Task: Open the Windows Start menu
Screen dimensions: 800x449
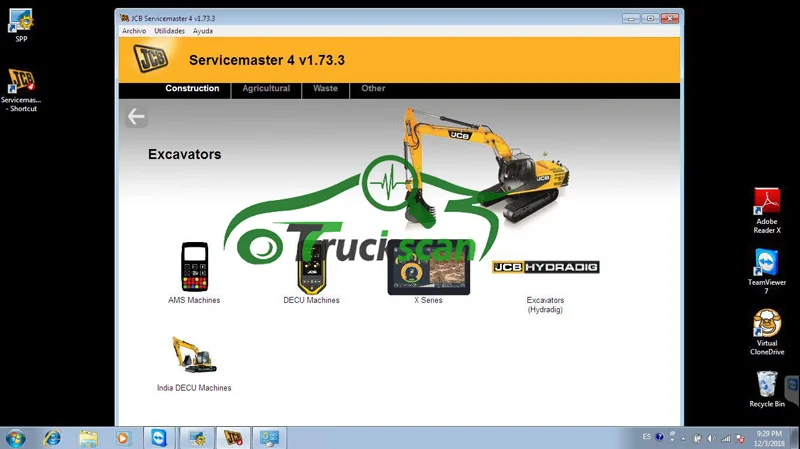Action: pos(15,438)
